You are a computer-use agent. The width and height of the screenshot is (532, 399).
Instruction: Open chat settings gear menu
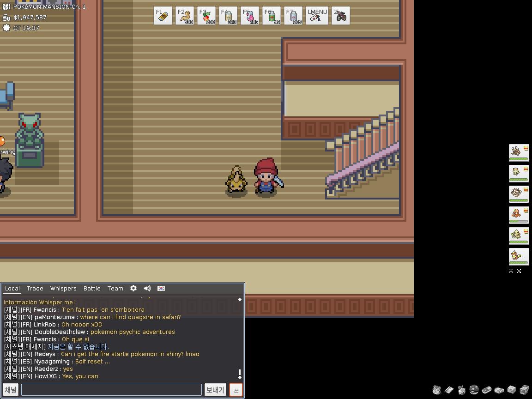(x=133, y=288)
